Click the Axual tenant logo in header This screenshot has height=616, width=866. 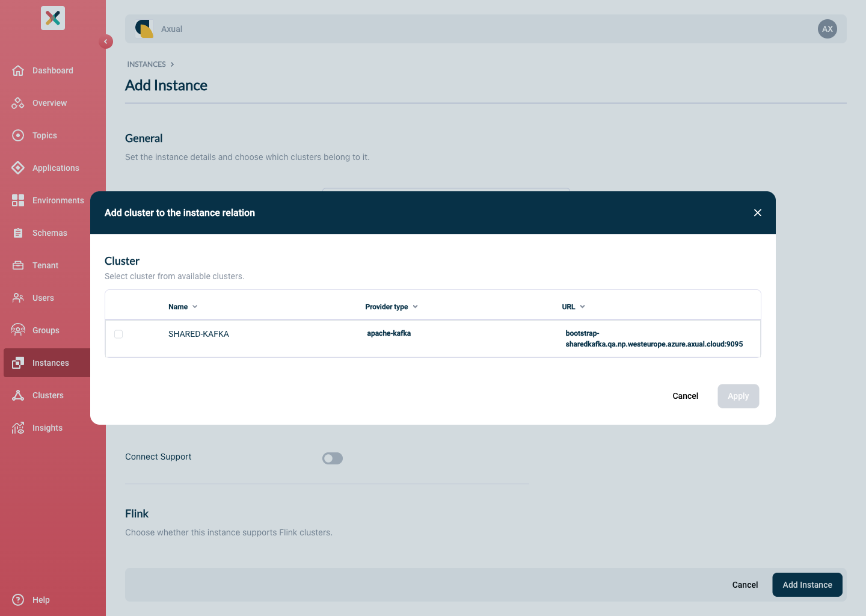(144, 29)
